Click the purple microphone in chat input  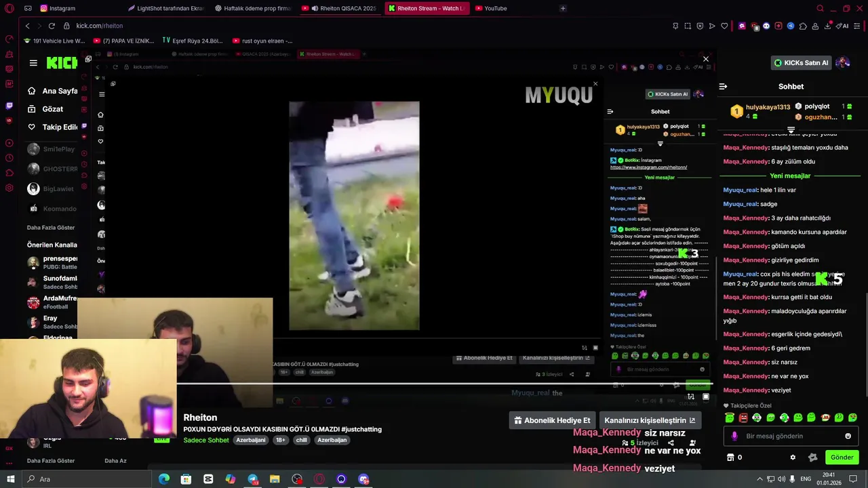click(734, 436)
